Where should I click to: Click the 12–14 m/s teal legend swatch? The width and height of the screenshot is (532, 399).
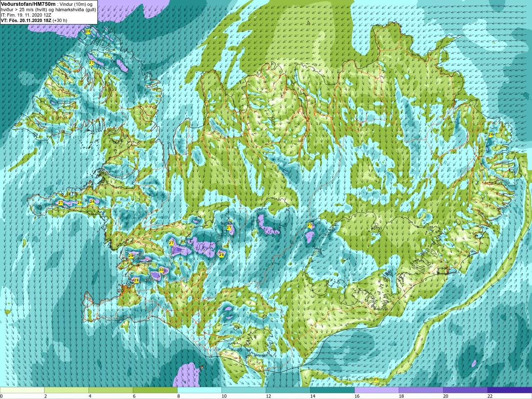click(x=288, y=390)
